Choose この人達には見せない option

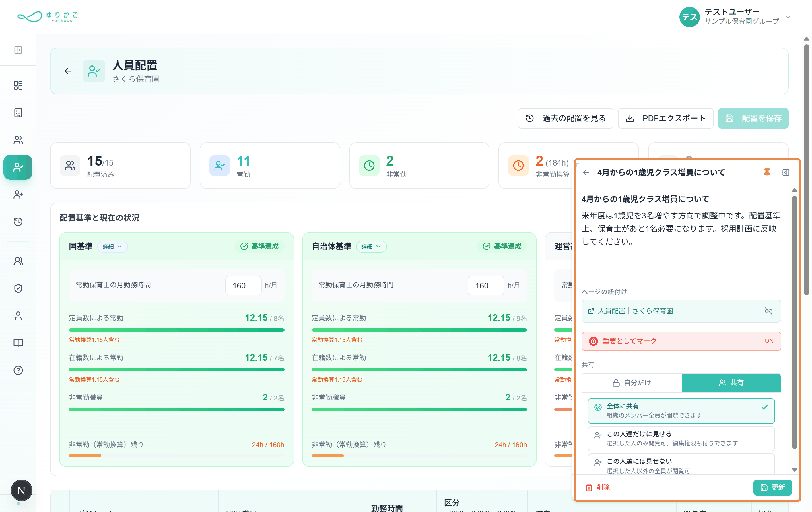(681, 465)
